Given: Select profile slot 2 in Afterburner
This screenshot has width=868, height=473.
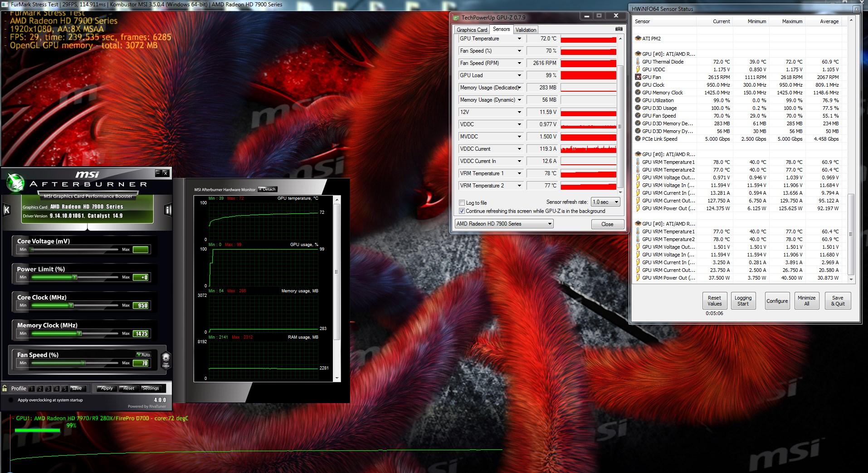Looking at the screenshot, I should (x=40, y=389).
